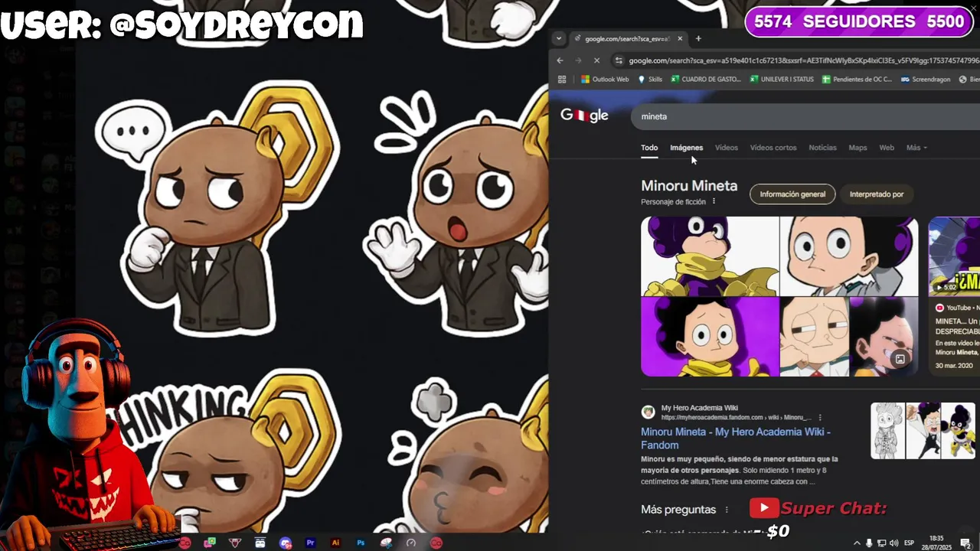Image resolution: width=980 pixels, height=551 pixels.
Task: Stop loading the current page
Action: (x=597, y=60)
